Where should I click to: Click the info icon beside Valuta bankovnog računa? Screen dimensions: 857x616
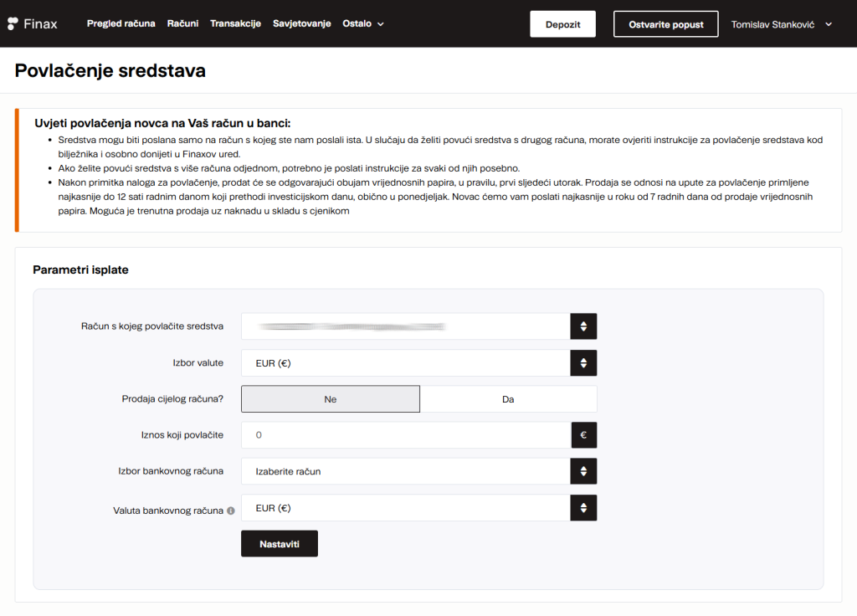pyautogui.click(x=231, y=511)
